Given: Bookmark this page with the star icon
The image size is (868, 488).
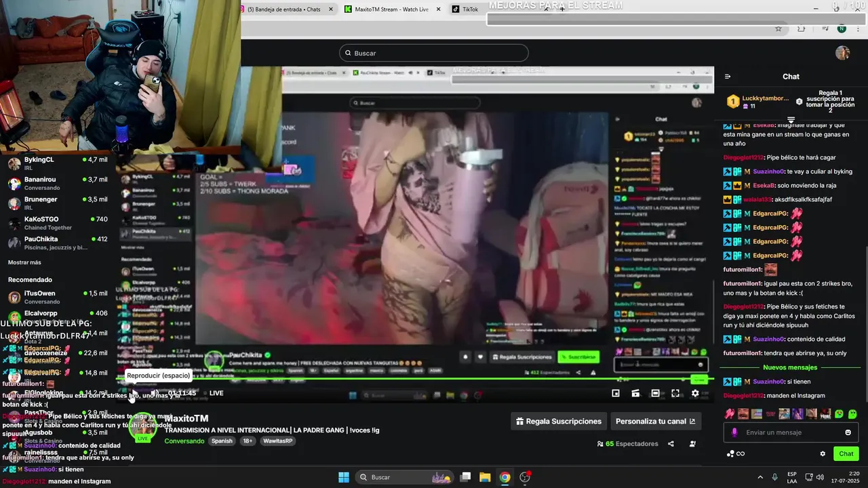Looking at the screenshot, I should point(778,28).
